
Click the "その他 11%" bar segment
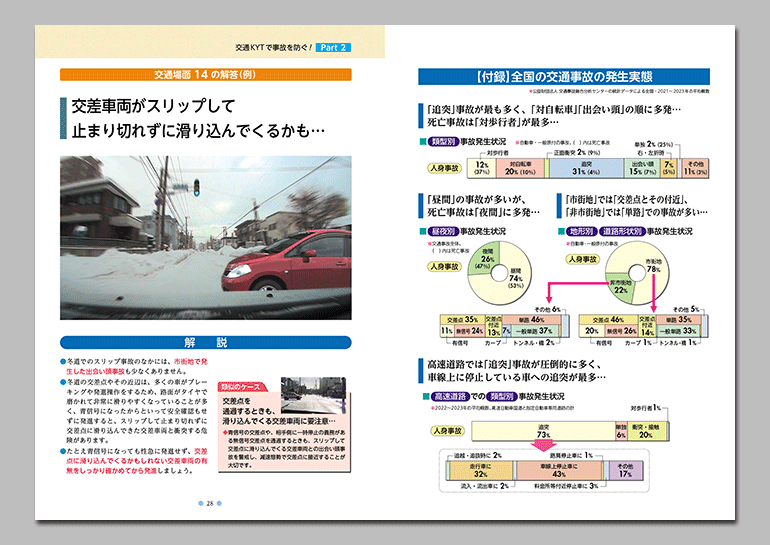point(695,168)
